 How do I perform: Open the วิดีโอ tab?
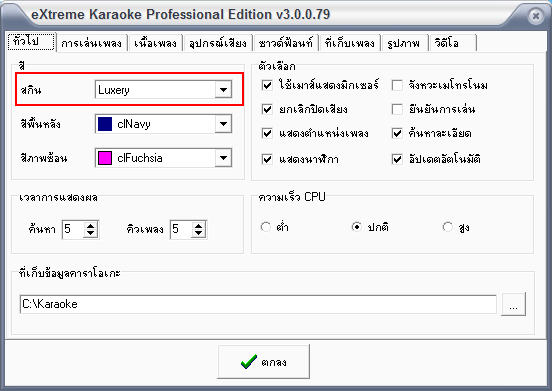452,43
